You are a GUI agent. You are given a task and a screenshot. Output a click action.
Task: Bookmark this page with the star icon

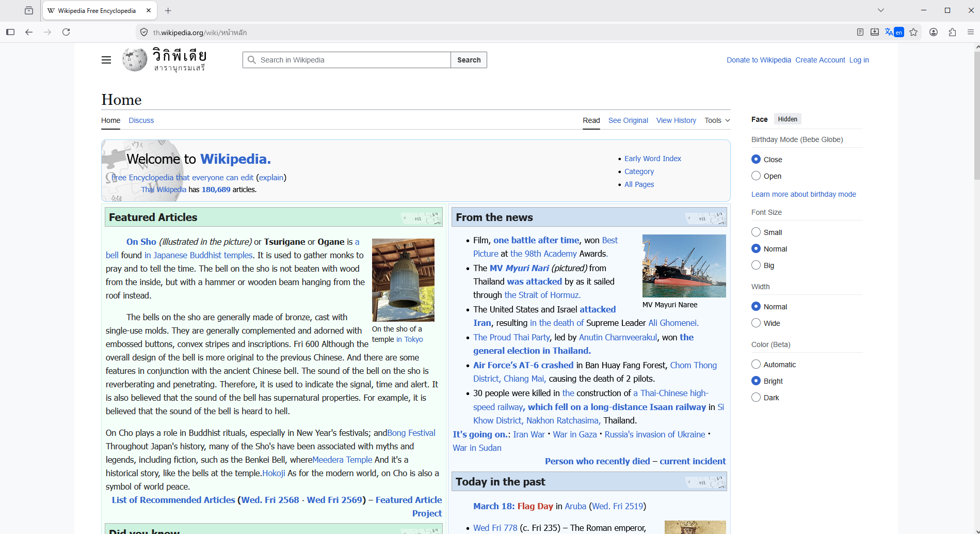(913, 32)
